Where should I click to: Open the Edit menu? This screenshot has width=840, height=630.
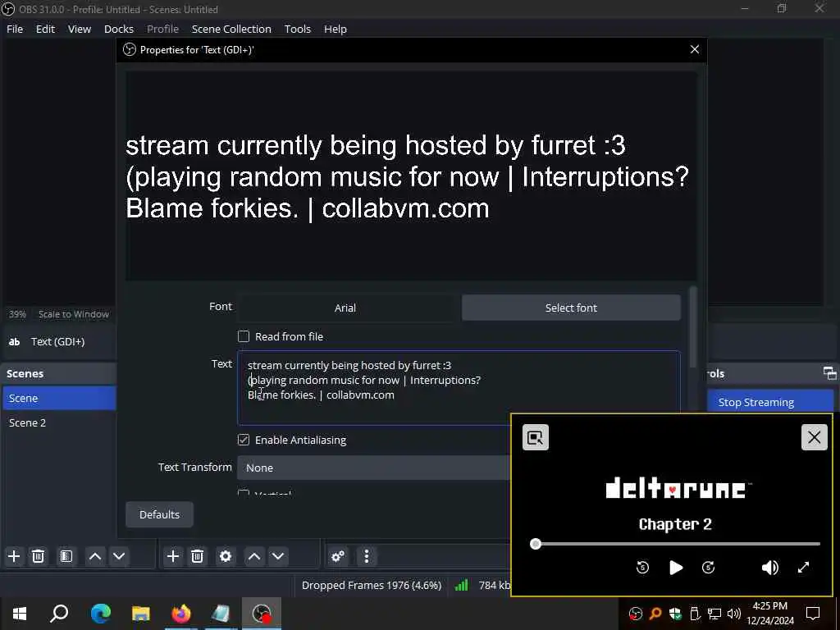coord(46,29)
